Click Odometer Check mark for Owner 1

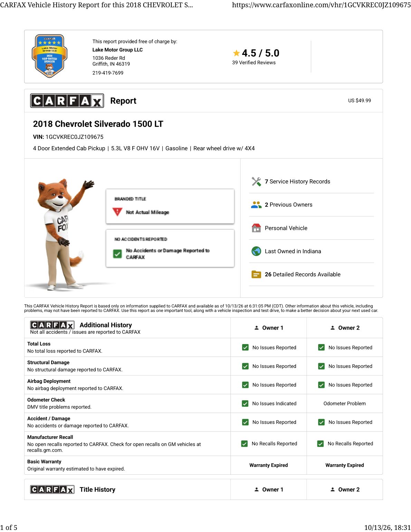tap(245, 403)
